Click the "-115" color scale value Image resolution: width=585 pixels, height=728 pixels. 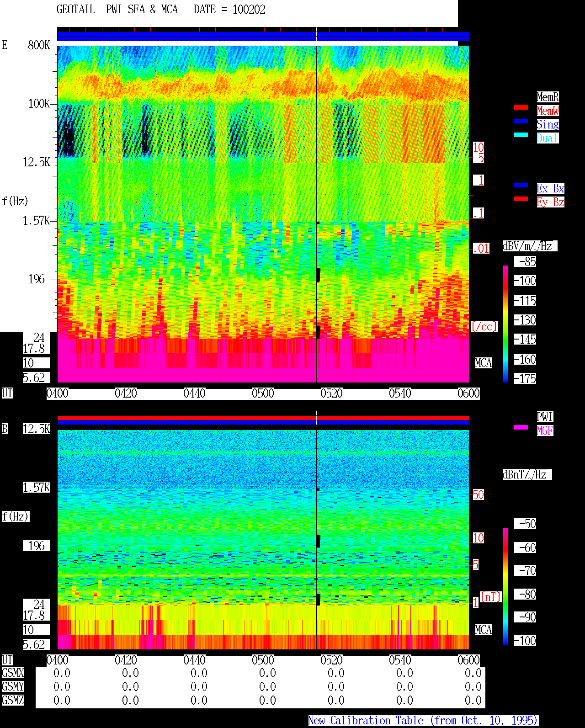[x=525, y=301]
